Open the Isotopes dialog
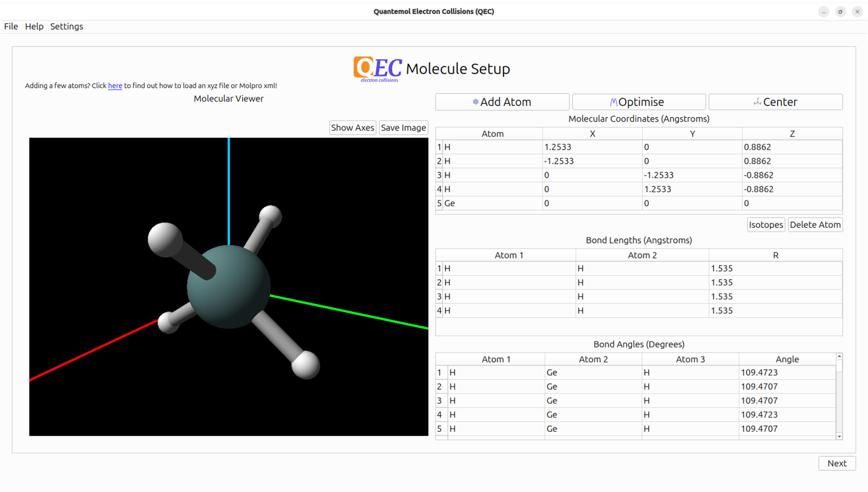The image size is (868, 492). tap(765, 225)
